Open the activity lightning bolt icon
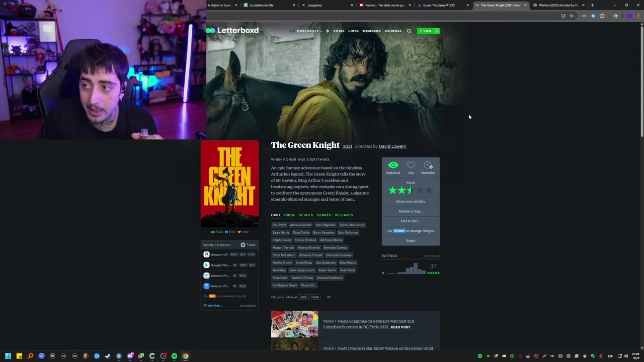 click(328, 31)
